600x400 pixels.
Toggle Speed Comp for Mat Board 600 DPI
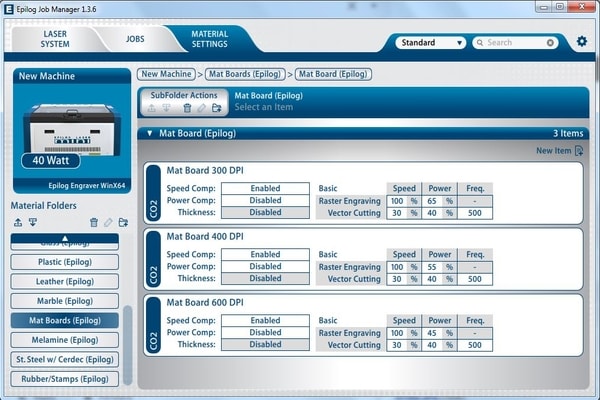[x=265, y=320]
